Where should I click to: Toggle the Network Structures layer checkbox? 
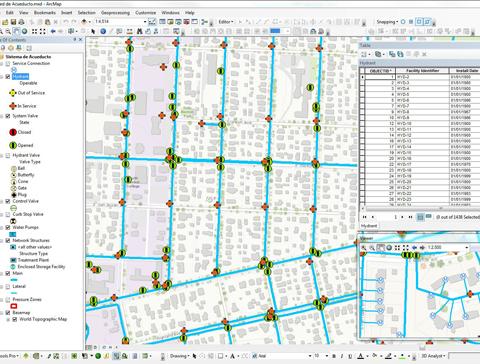[x=8, y=241]
